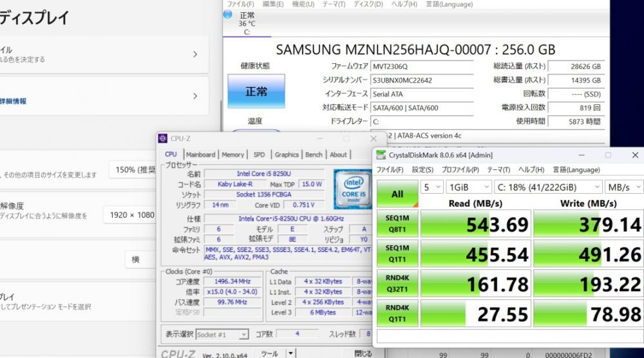This screenshot has width=644, height=358.
Task: Click the Intel Core i5 8250U name field
Action: (x=263, y=174)
